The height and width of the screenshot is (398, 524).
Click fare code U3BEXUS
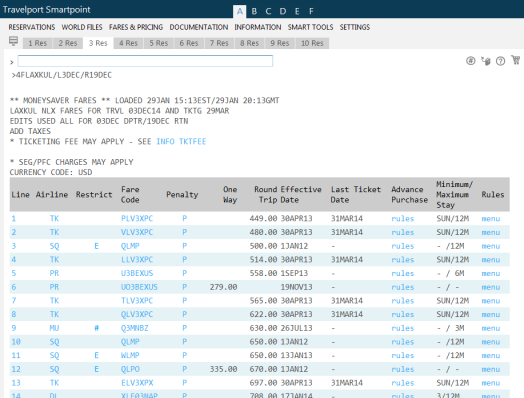[x=137, y=273]
